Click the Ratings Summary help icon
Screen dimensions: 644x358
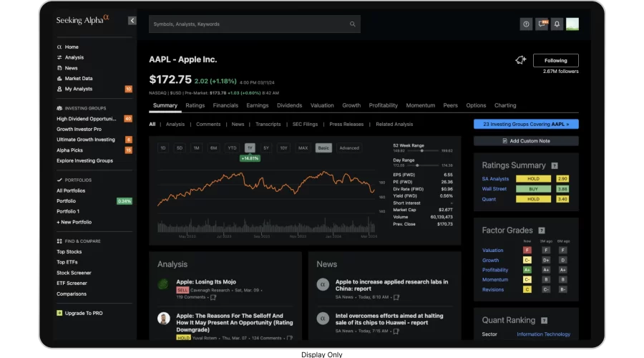(555, 165)
